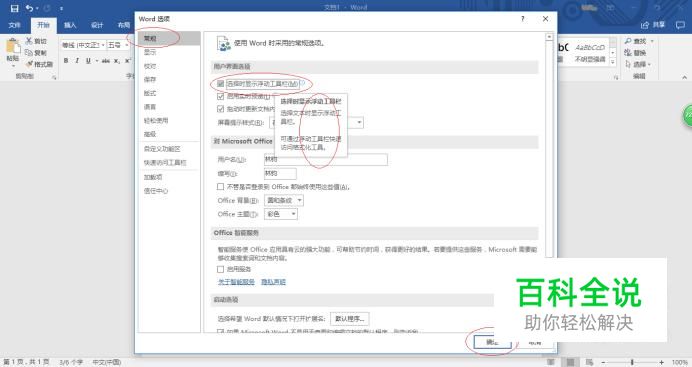Switch to the Home (开始) tab
This screenshot has width=692, height=367.
(43, 25)
